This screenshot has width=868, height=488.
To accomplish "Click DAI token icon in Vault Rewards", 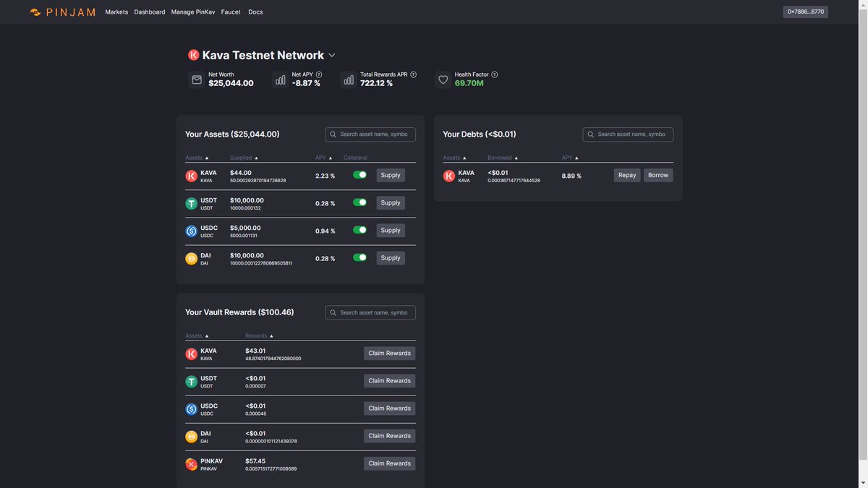I will (191, 437).
